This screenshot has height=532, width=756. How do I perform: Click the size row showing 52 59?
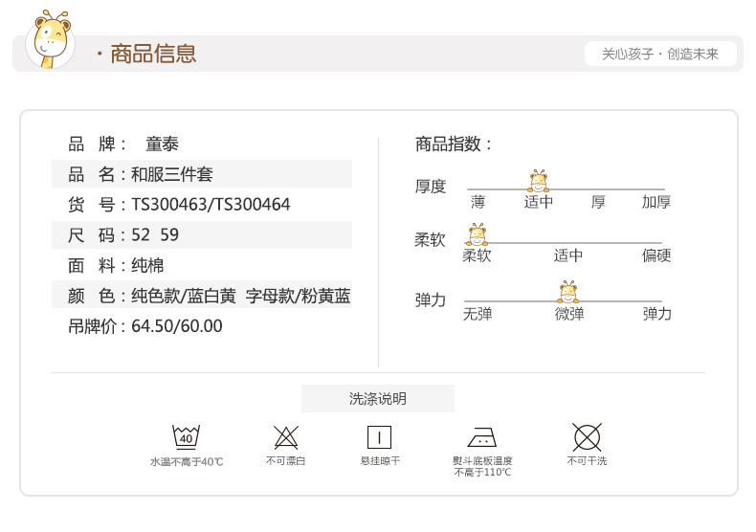(202, 234)
